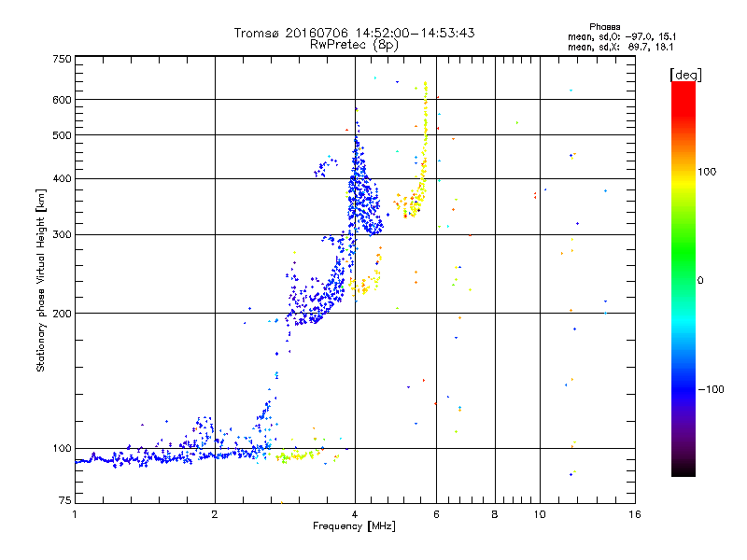Click the x-axis '10' tick label

pos(540,514)
